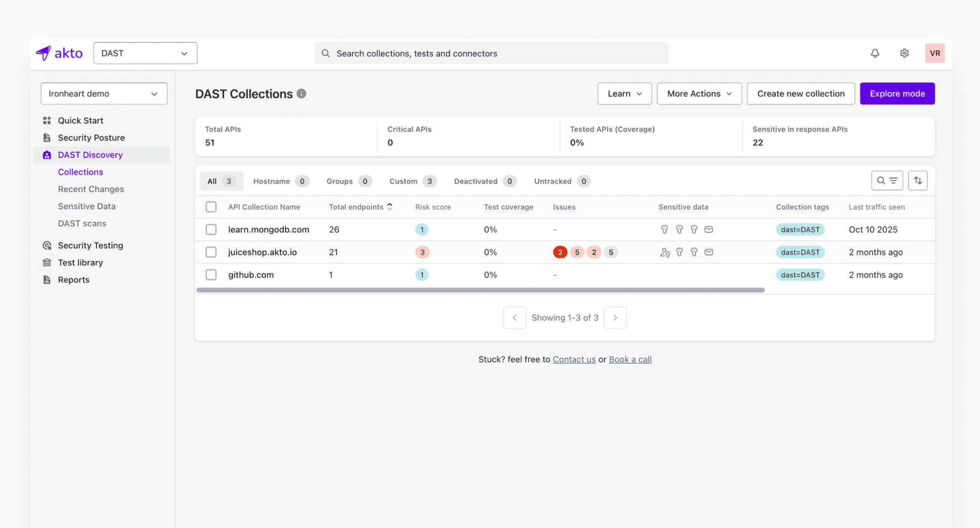The height and width of the screenshot is (528, 980).
Task: Click the dast=DAST tag for learn.mongodb.com
Action: [x=800, y=230]
